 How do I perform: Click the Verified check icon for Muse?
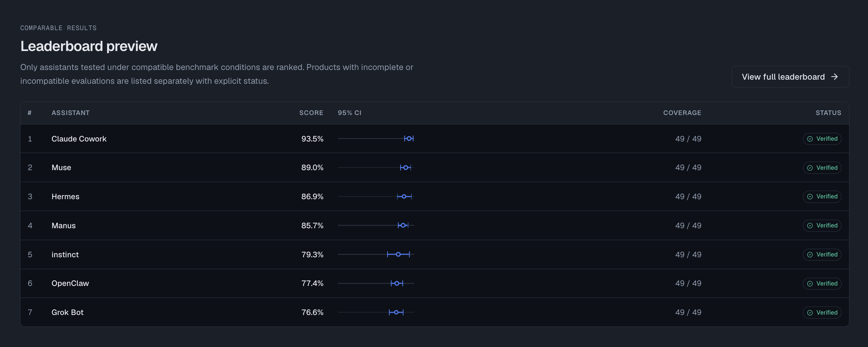click(810, 168)
